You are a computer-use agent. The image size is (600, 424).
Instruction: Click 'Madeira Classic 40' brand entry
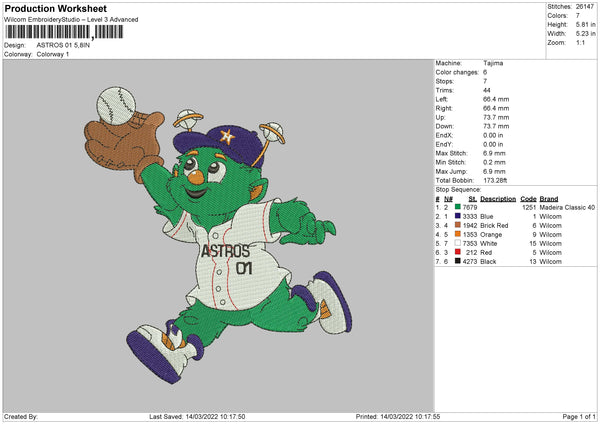pyautogui.click(x=567, y=207)
